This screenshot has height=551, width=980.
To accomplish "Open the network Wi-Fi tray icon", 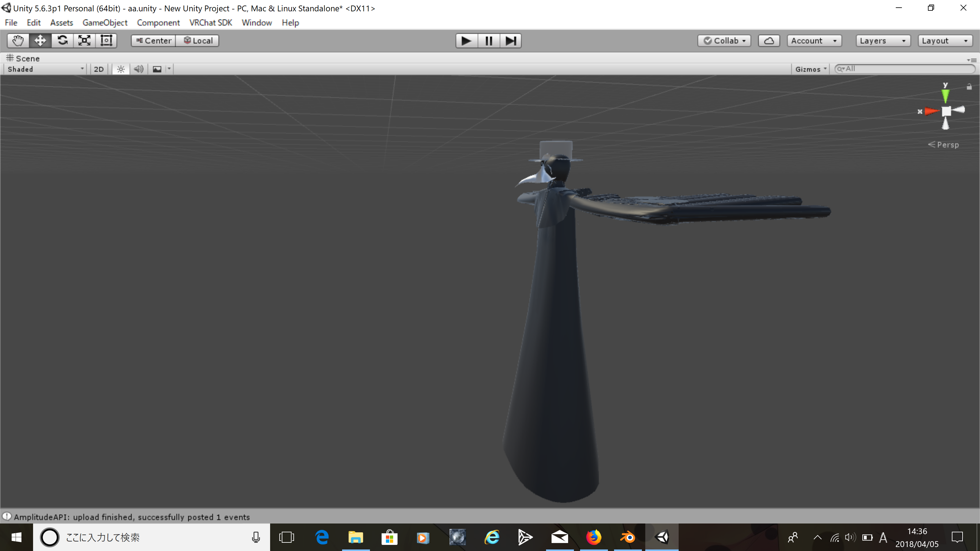I will pyautogui.click(x=835, y=537).
